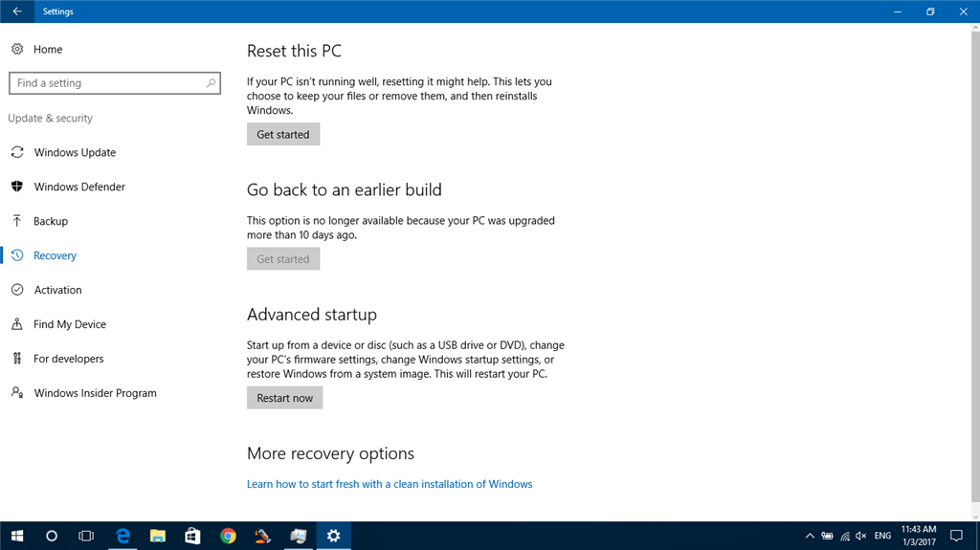Click Restart now under Advanced startup
The image size is (980, 550).
pos(284,398)
